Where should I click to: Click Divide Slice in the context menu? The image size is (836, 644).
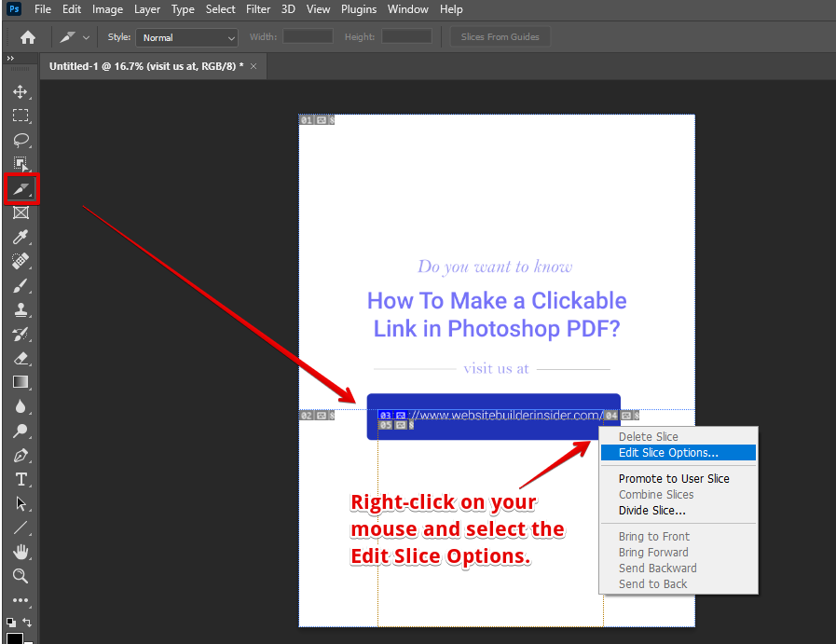tap(651, 511)
